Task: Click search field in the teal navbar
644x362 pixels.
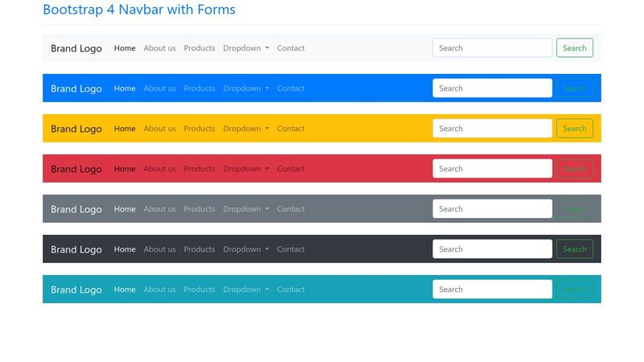Action: 492,290
